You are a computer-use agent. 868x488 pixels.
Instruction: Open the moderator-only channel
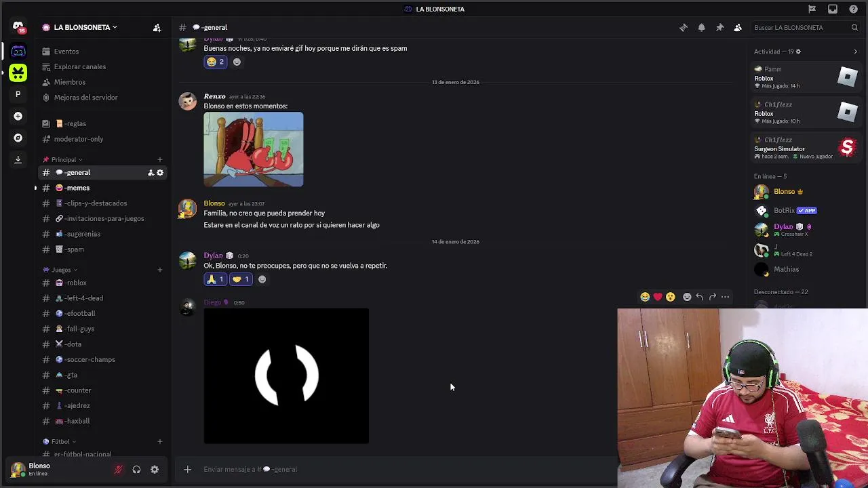click(x=102, y=139)
